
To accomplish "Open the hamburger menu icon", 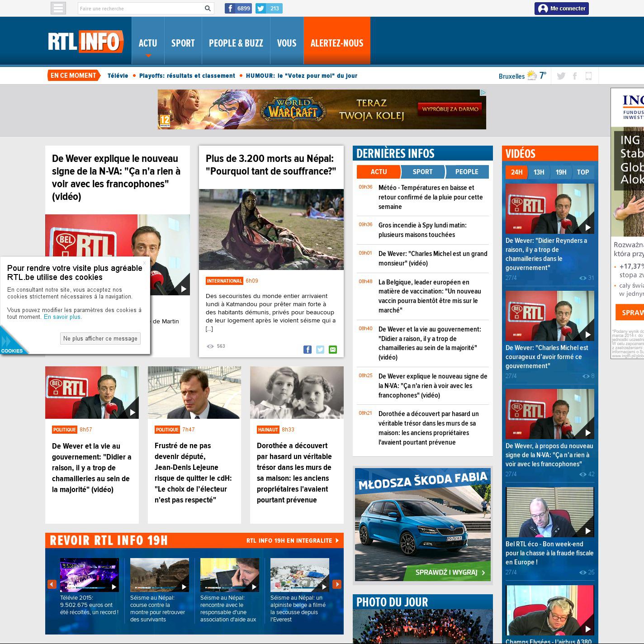I will click(x=58, y=8).
